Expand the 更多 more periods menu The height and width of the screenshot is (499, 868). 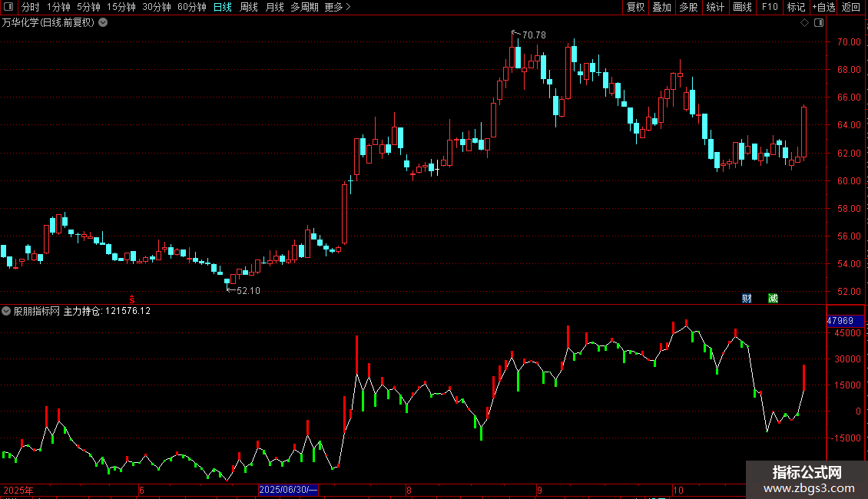(x=337, y=7)
